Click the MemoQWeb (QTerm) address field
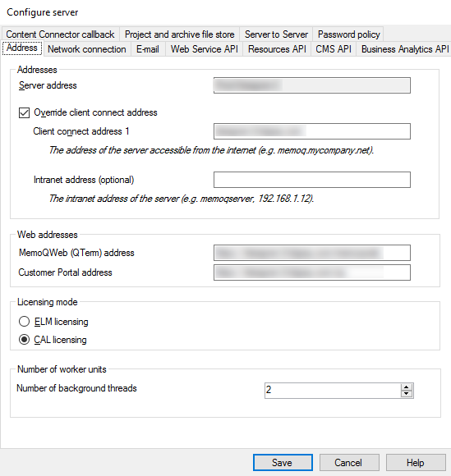 pyautogui.click(x=312, y=253)
